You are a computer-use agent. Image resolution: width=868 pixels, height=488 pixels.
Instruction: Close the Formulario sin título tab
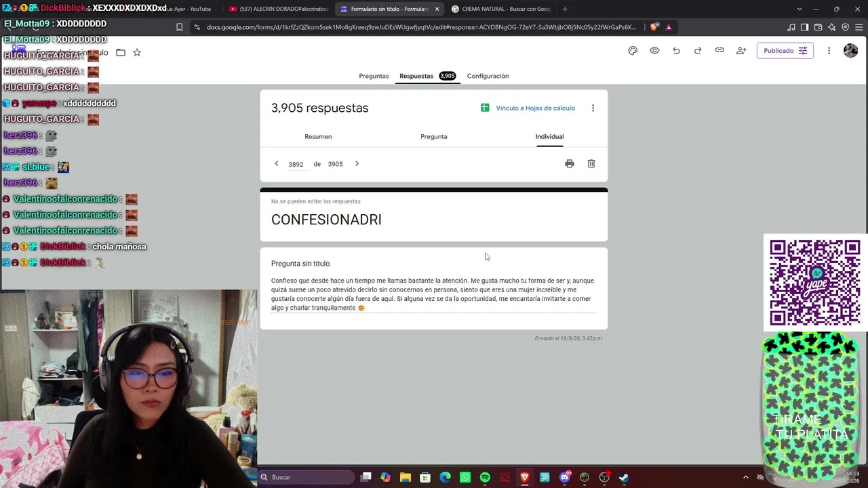coord(437,9)
